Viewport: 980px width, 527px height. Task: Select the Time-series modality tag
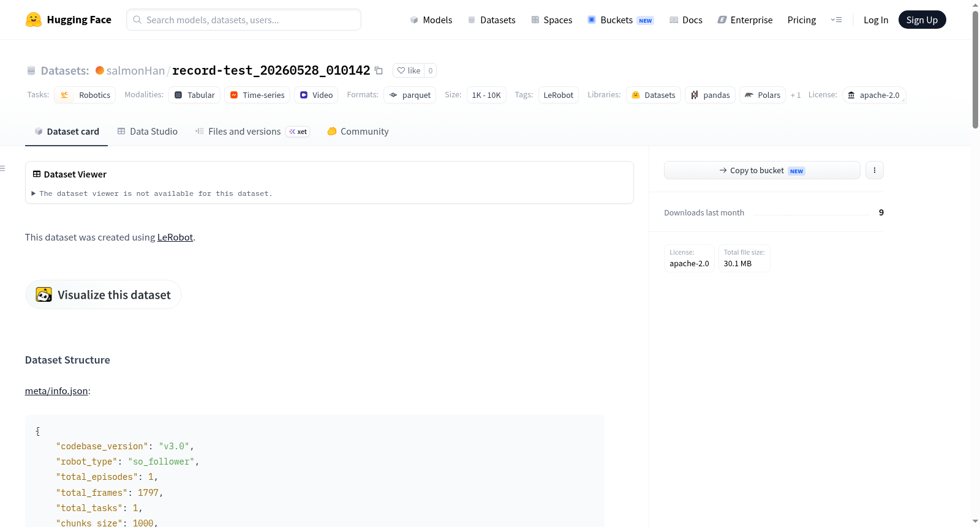[257, 95]
